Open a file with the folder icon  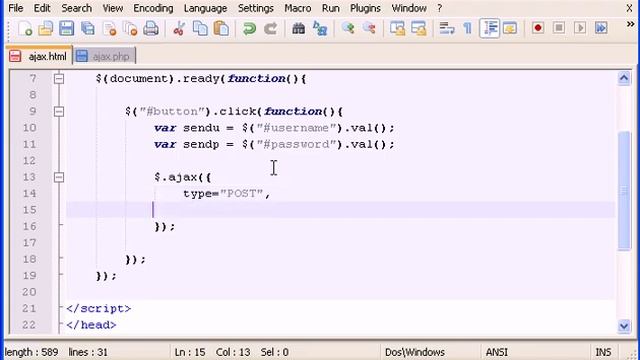[x=45, y=29]
